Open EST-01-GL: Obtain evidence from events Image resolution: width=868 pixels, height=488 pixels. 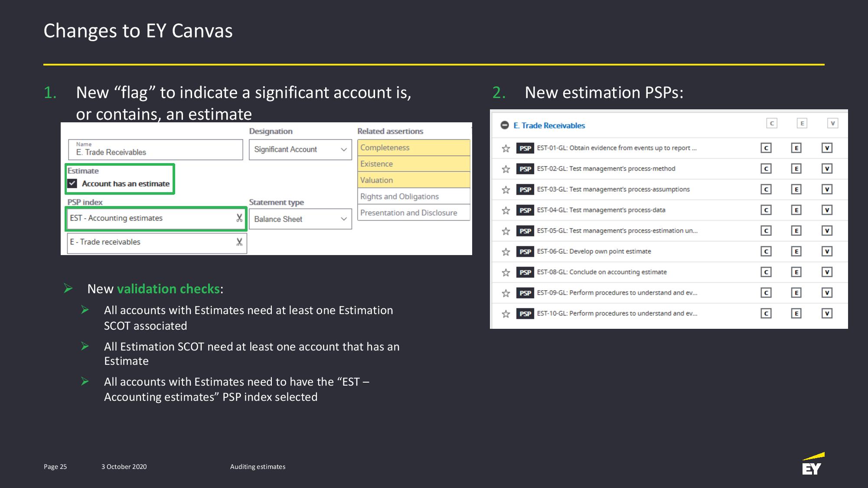click(x=617, y=148)
